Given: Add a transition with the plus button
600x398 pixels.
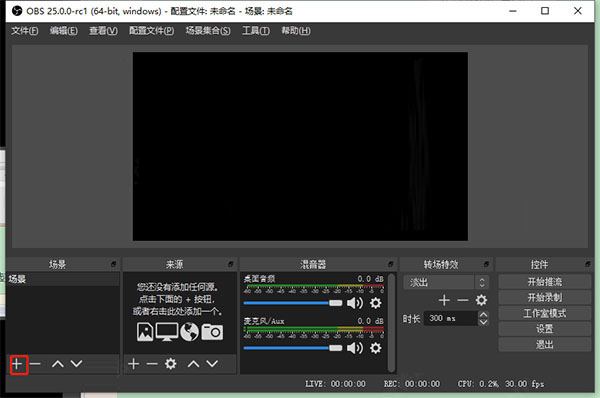Looking at the screenshot, I should [444, 300].
